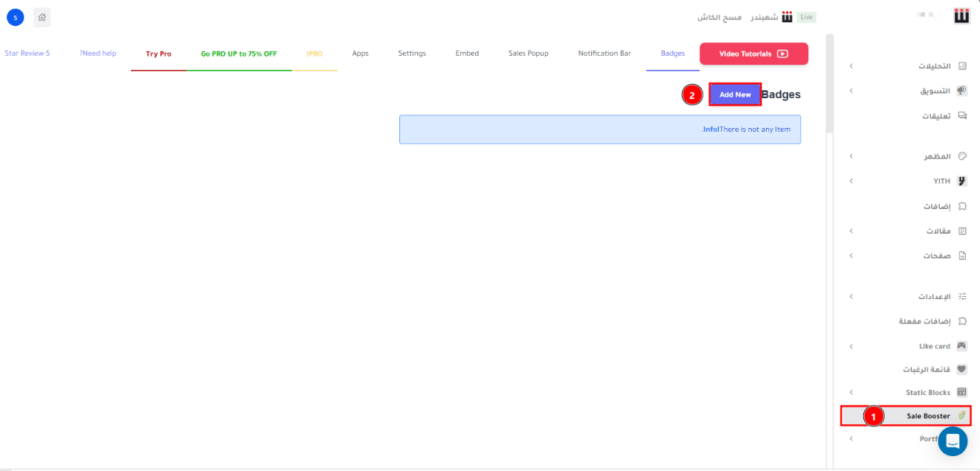Open the Sales Popup tab

[528, 54]
